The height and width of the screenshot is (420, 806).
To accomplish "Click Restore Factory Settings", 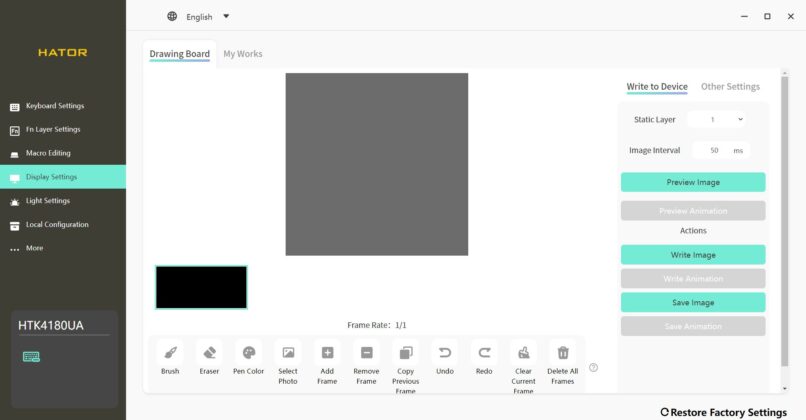I will click(x=723, y=412).
